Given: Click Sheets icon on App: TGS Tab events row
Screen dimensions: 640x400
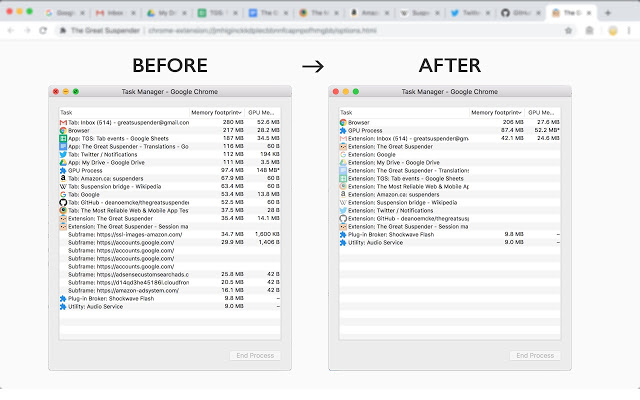Looking at the screenshot, I should pos(63,138).
